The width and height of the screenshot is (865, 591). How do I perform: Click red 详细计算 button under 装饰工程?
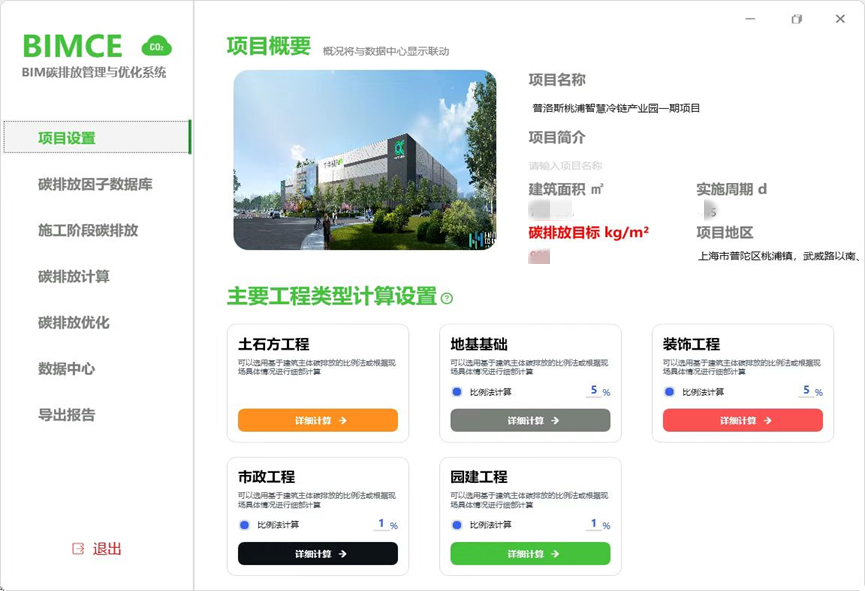742,420
